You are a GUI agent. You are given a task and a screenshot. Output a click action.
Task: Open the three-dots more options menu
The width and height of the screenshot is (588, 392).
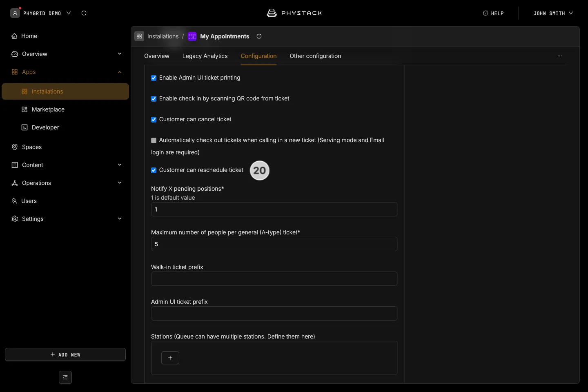(560, 56)
